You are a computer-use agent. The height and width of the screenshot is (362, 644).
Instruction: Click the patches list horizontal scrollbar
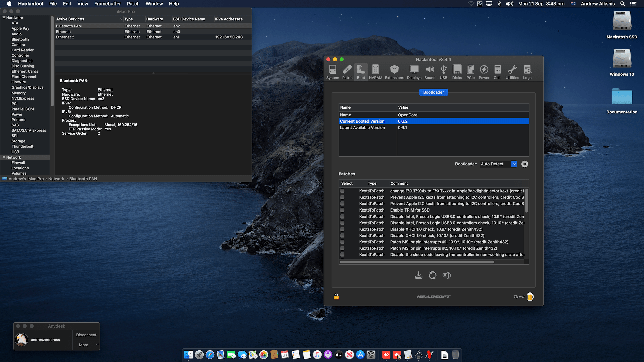coord(417,262)
